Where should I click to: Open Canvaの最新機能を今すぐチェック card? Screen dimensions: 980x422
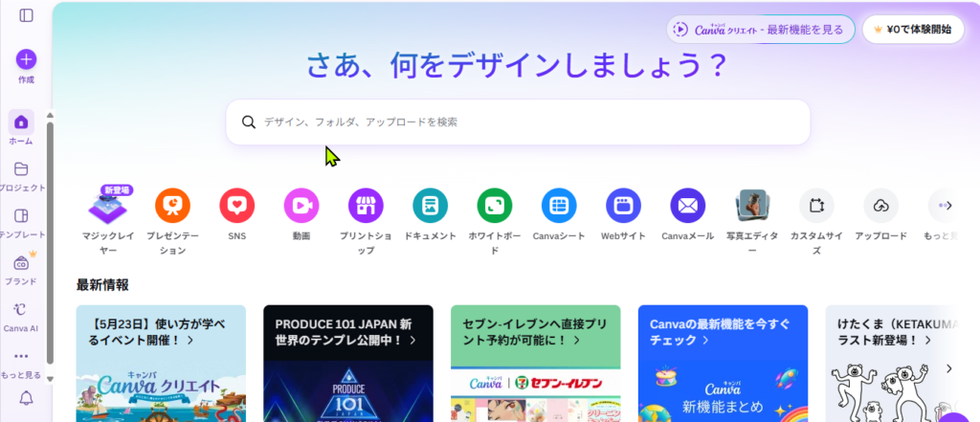[723, 364]
